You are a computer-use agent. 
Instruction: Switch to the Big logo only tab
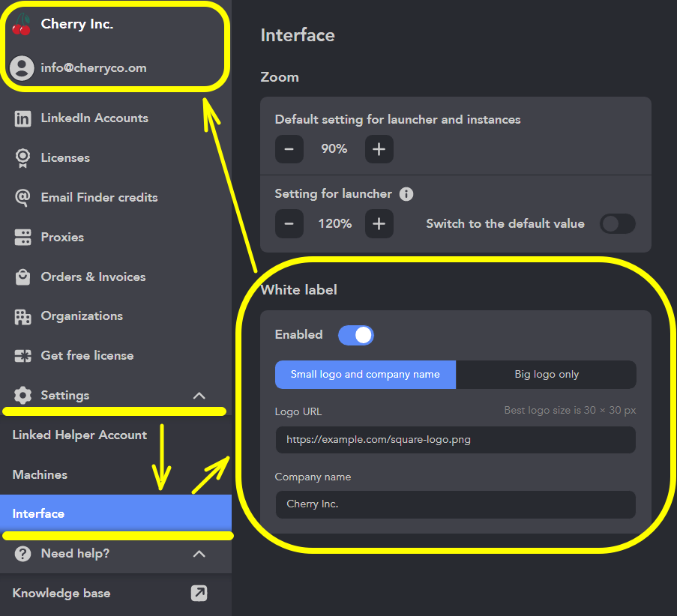point(547,374)
